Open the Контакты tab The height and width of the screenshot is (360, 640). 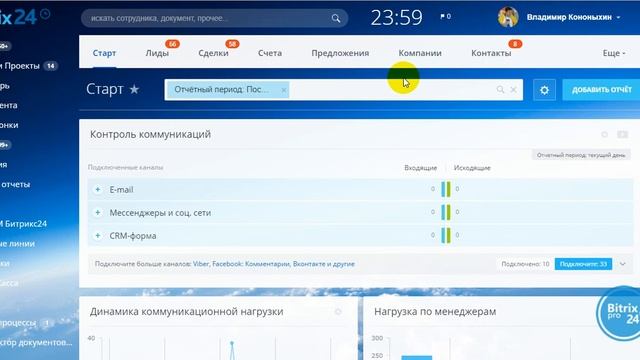(x=491, y=53)
